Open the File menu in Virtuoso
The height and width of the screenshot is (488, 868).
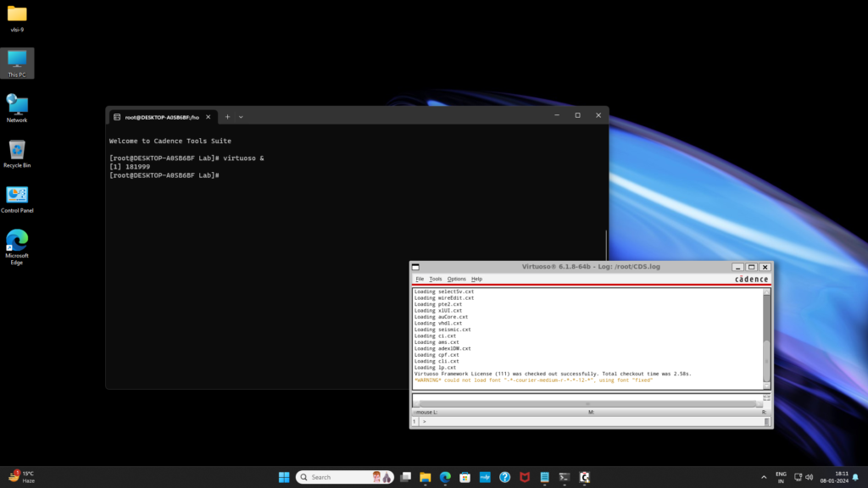click(420, 279)
